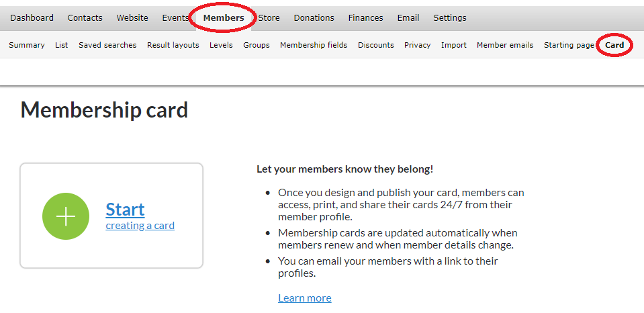Switch to the Levels tab
Viewport: 644px width, 313px height.
pos(221,45)
